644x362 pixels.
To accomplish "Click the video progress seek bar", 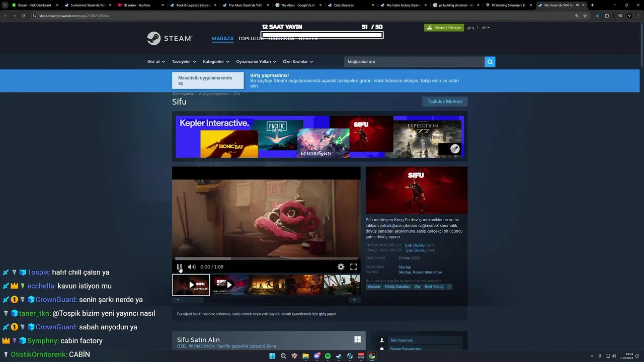I will [266, 258].
